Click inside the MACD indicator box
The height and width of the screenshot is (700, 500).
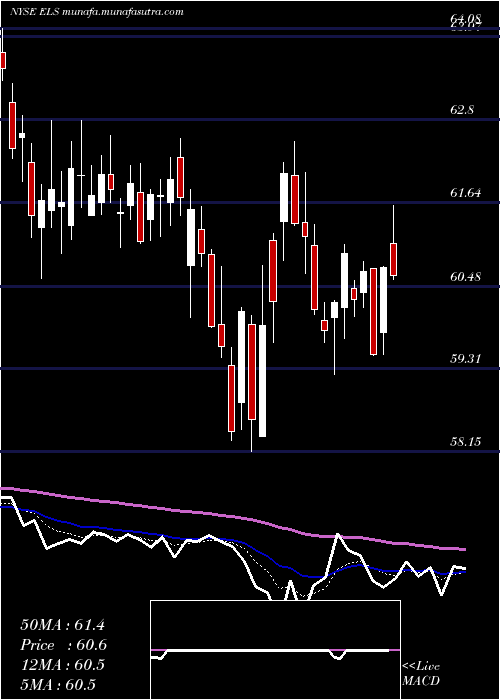pos(275,650)
